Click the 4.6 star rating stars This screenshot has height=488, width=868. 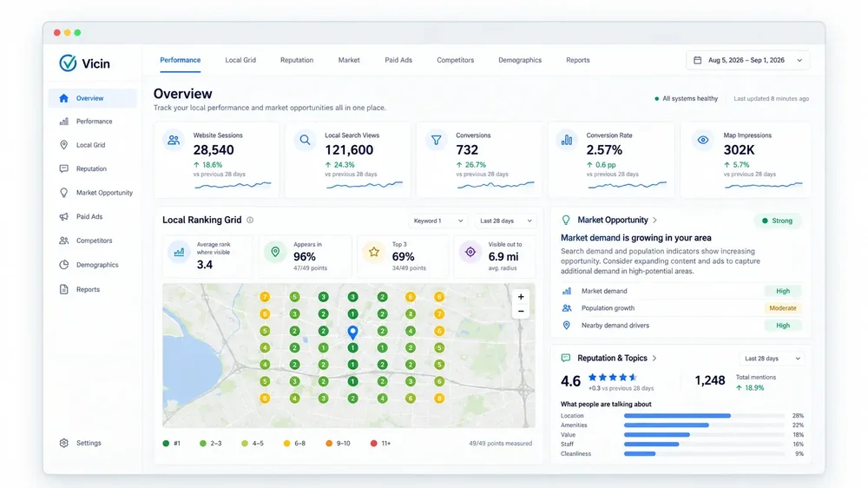point(613,377)
